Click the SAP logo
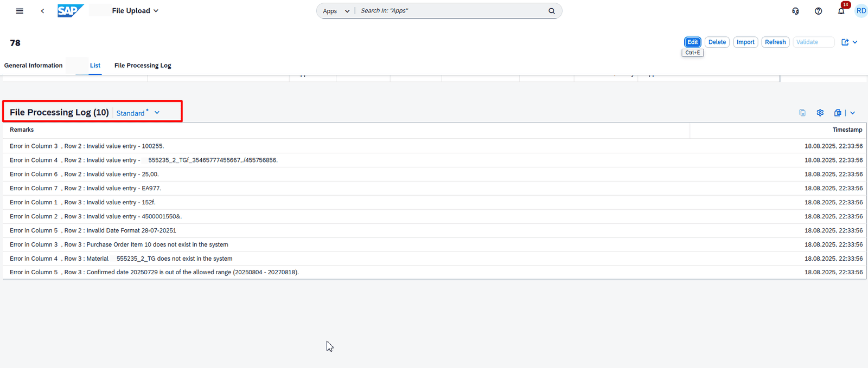Viewport: 868px width, 368px height. [70, 11]
